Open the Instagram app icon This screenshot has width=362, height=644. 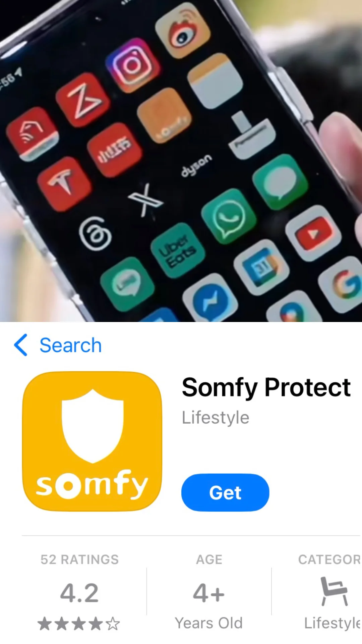pyautogui.click(x=132, y=65)
